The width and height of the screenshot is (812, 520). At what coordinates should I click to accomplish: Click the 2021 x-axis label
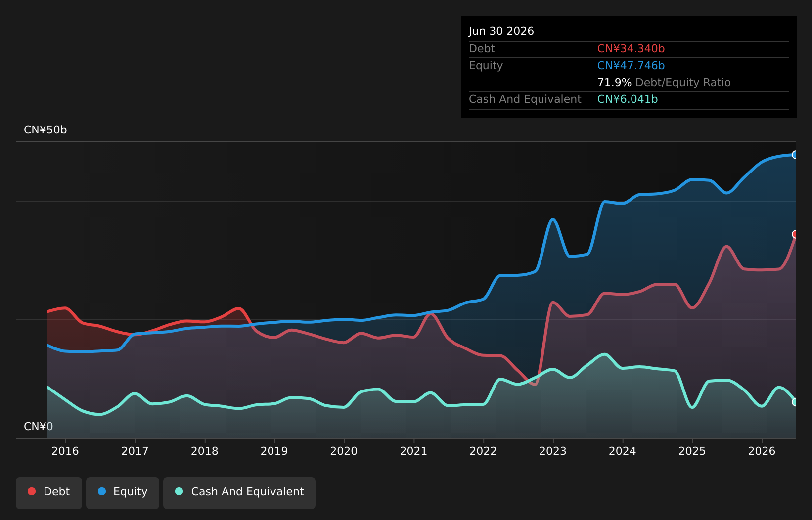click(x=413, y=451)
